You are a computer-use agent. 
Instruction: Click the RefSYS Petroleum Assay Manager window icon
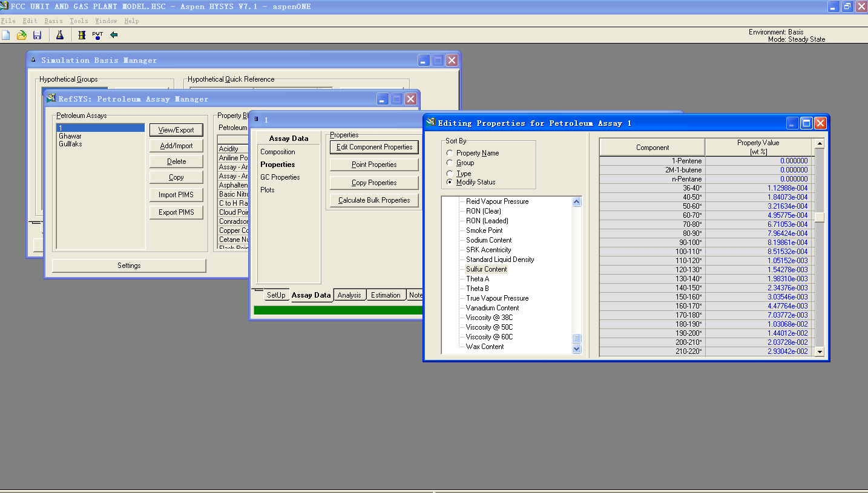click(x=51, y=99)
